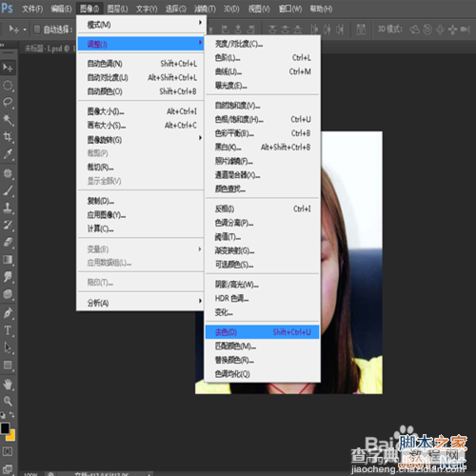Open the 窗口(W) menu
This screenshot has height=476, width=476.
coord(290,9)
